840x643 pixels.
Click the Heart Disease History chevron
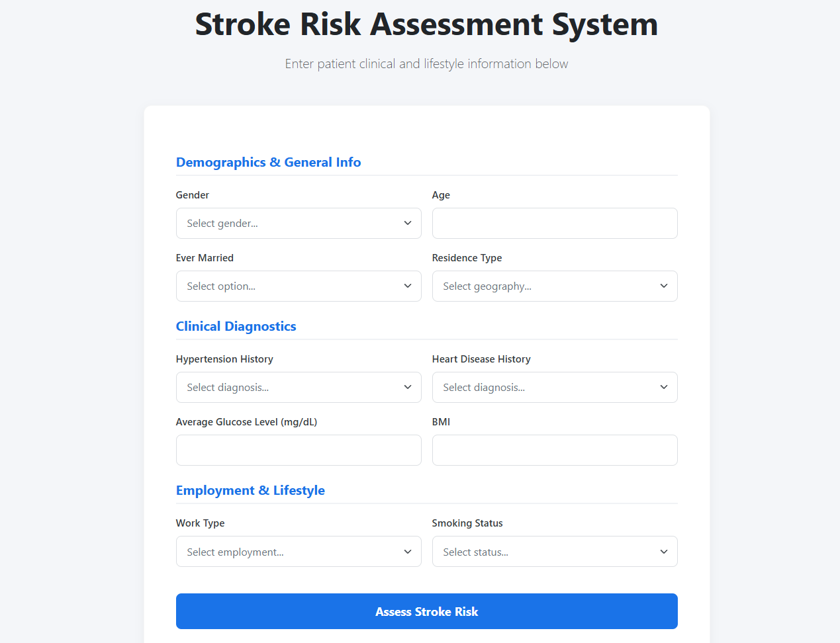click(664, 388)
